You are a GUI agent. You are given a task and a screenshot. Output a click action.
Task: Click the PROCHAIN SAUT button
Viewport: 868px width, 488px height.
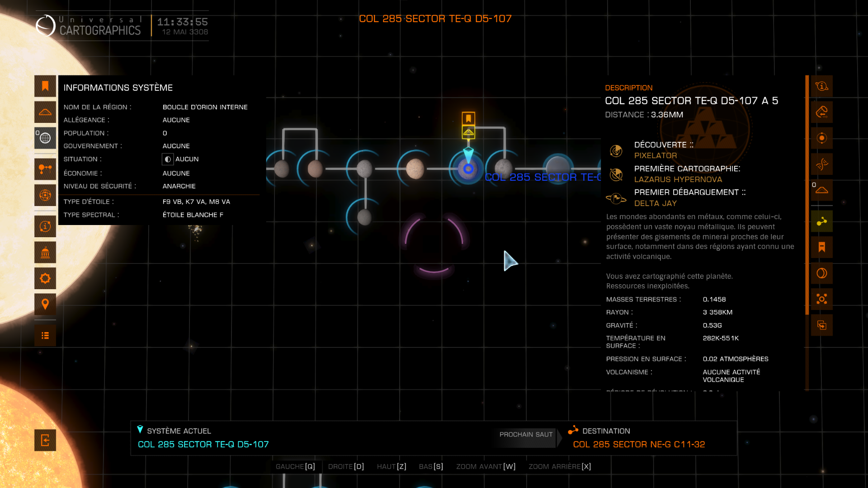(x=526, y=438)
